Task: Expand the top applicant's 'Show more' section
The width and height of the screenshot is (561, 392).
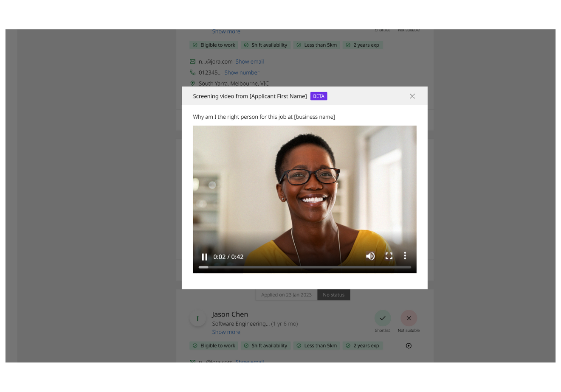Action: pos(226,31)
